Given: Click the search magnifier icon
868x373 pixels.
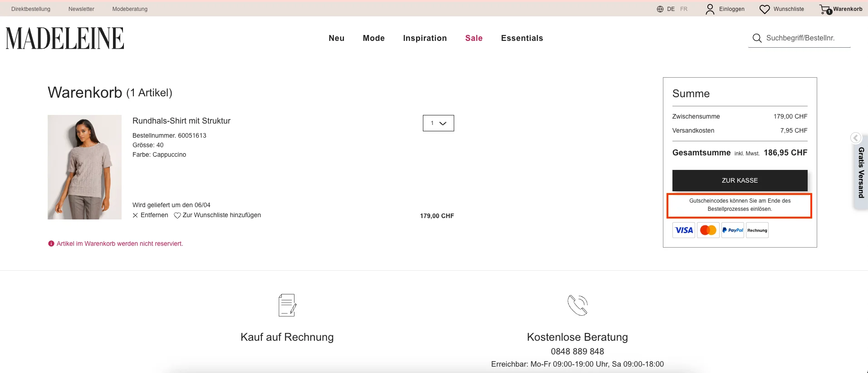Looking at the screenshot, I should coord(757,38).
